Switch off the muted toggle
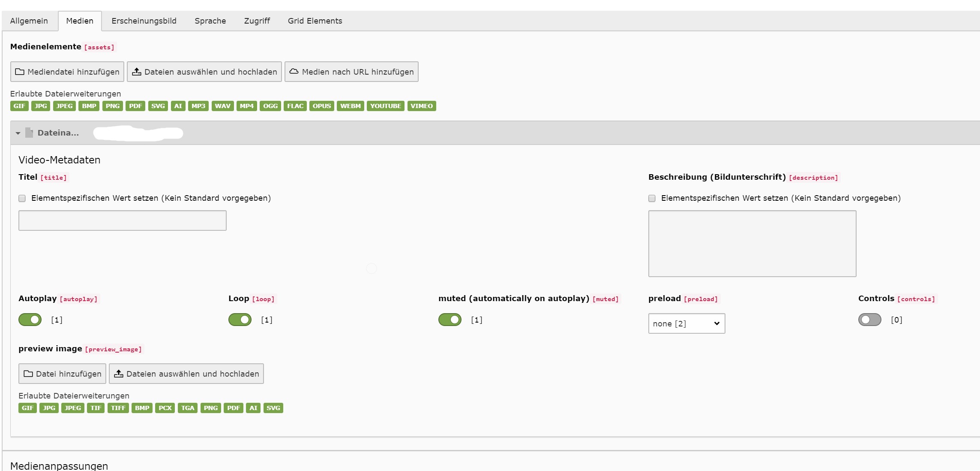Viewport: 980px width, 471px height. point(450,320)
